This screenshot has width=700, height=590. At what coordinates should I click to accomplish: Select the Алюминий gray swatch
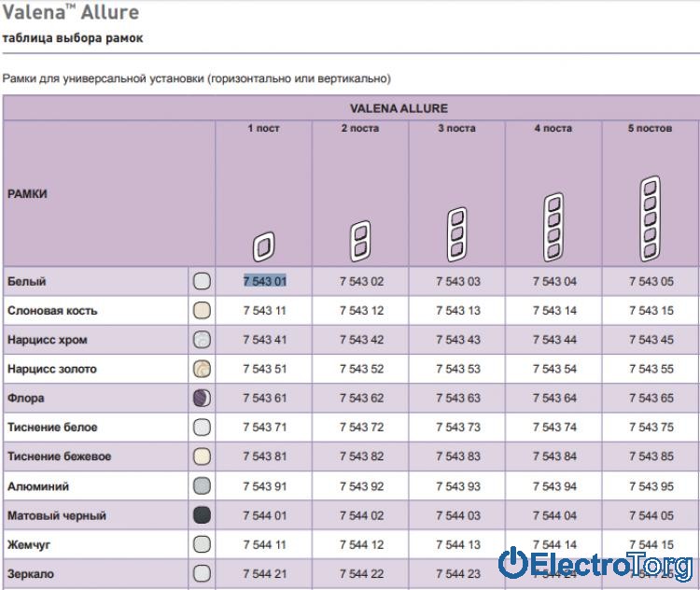202,486
